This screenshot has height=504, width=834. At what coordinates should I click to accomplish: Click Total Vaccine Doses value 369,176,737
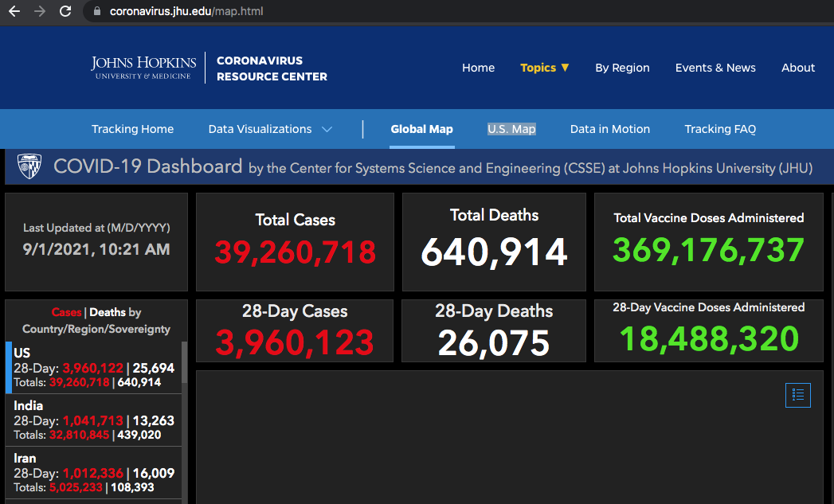click(x=708, y=250)
